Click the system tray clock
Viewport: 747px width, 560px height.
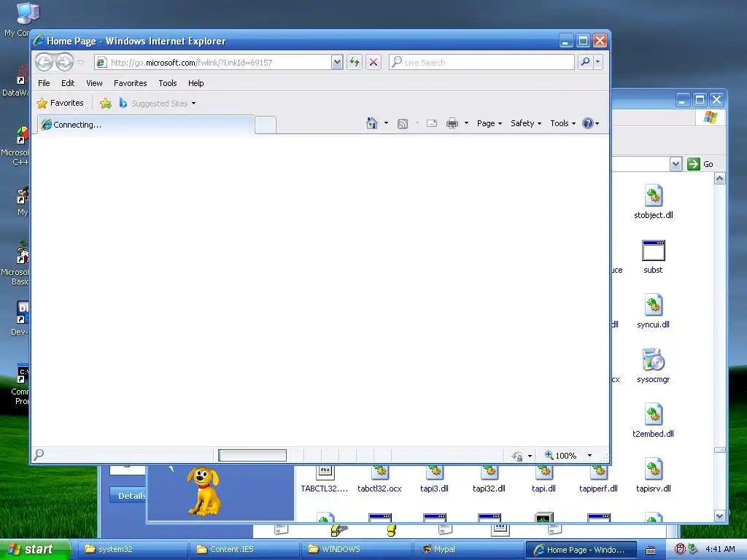720,549
